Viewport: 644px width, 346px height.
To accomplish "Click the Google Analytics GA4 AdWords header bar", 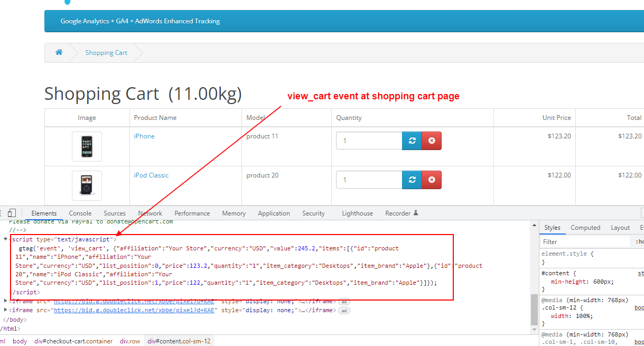I will click(344, 21).
